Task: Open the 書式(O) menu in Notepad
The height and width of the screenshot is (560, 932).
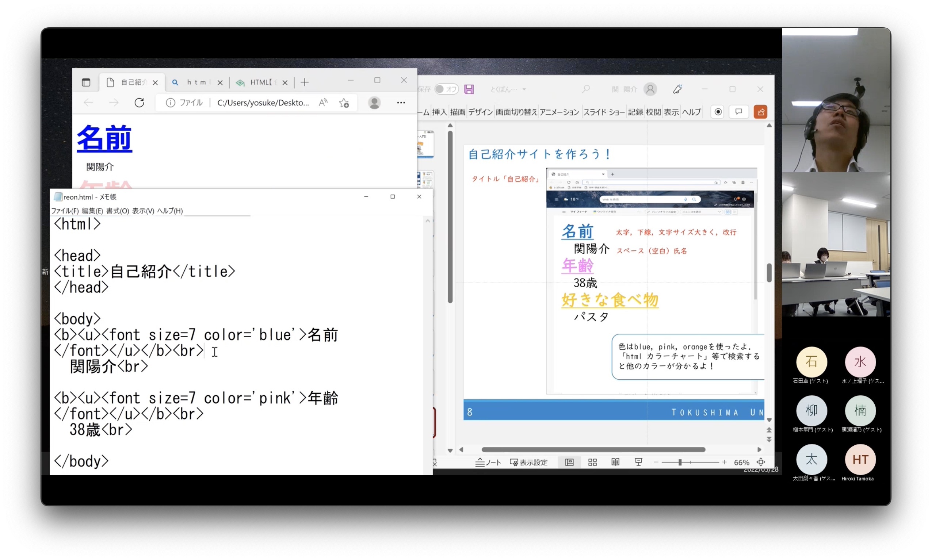Action: tap(117, 211)
